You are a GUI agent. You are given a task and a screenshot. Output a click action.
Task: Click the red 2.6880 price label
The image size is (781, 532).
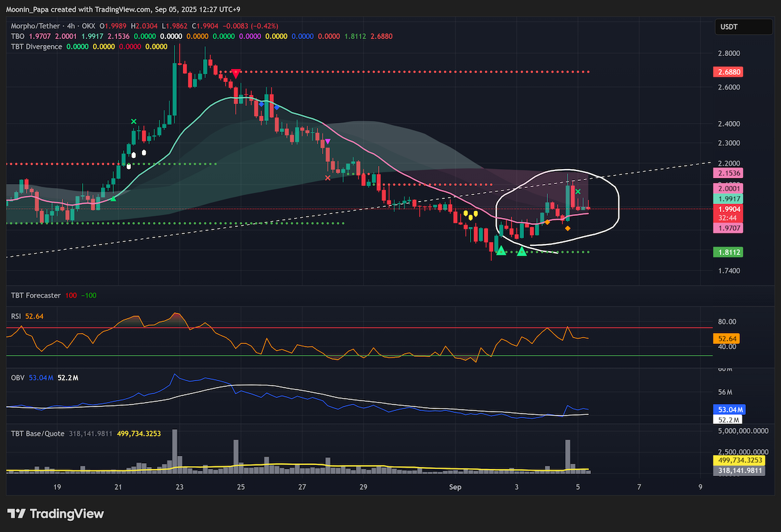(730, 72)
